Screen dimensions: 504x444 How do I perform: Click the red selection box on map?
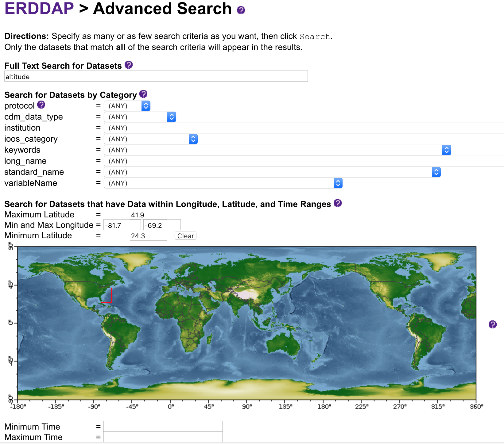pos(106,295)
